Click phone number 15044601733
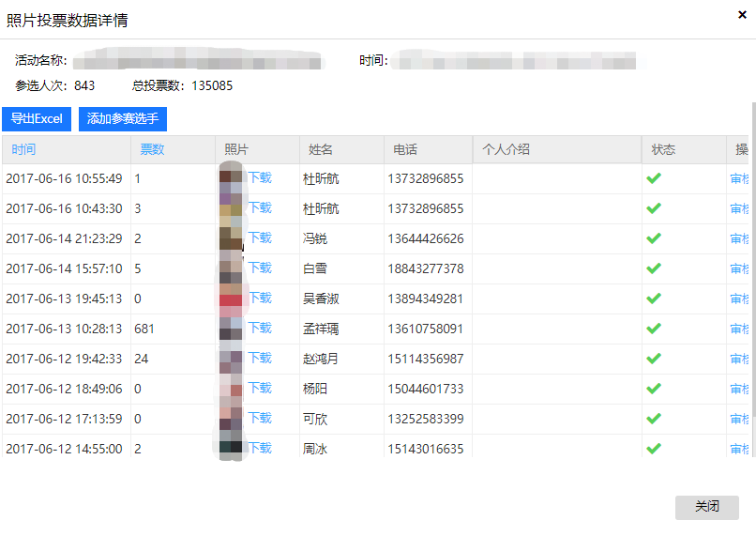This screenshot has height=536, width=756. pos(426,389)
